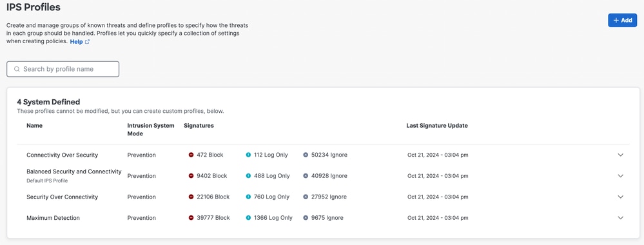Click the magnifier icon in the search box
The image size is (644, 245).
17,69
